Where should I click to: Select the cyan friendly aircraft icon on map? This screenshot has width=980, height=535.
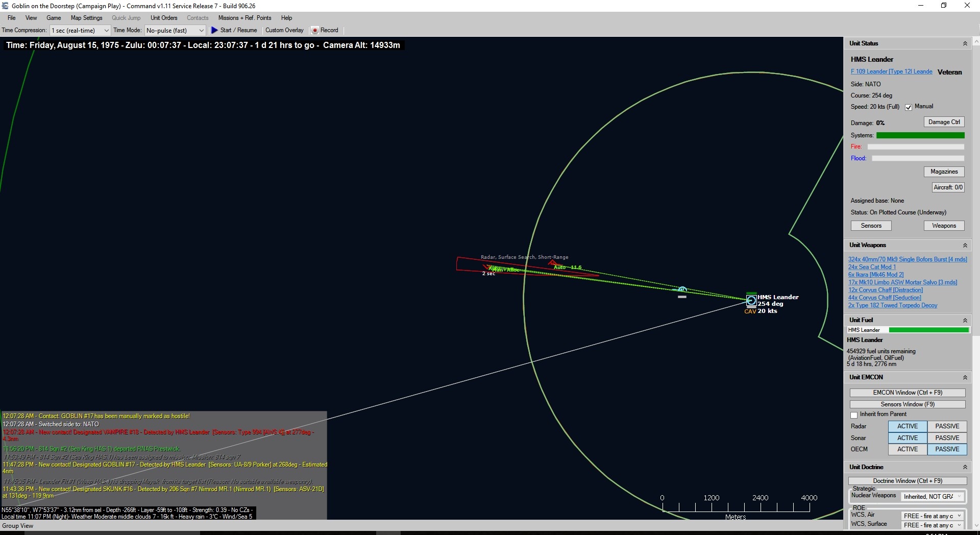(682, 290)
